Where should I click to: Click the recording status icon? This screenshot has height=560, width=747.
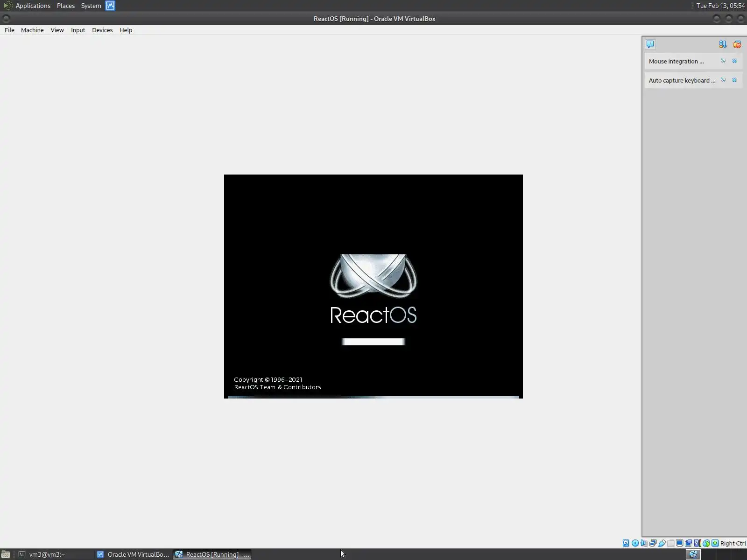point(688,543)
